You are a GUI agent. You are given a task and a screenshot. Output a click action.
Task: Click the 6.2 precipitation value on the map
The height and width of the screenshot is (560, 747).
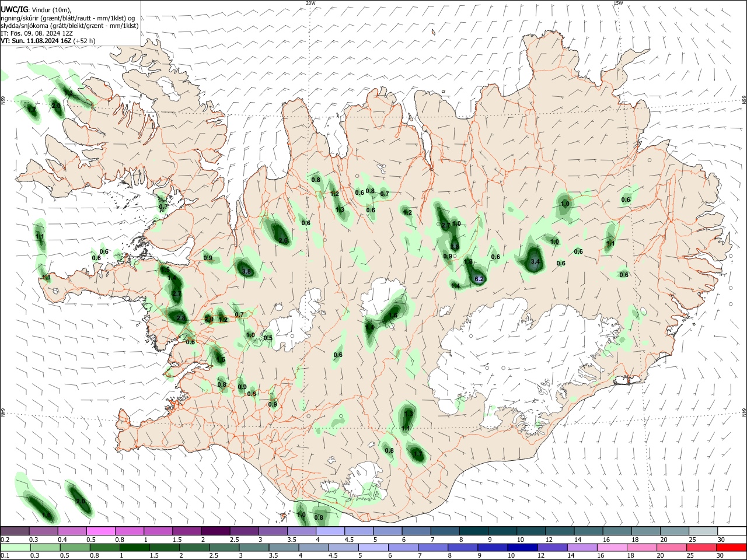(480, 279)
